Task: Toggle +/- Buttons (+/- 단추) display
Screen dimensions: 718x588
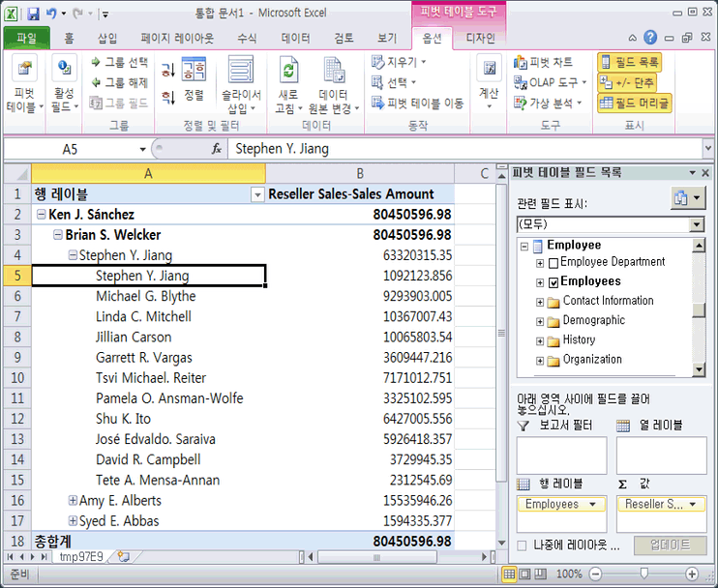Action: point(627,83)
